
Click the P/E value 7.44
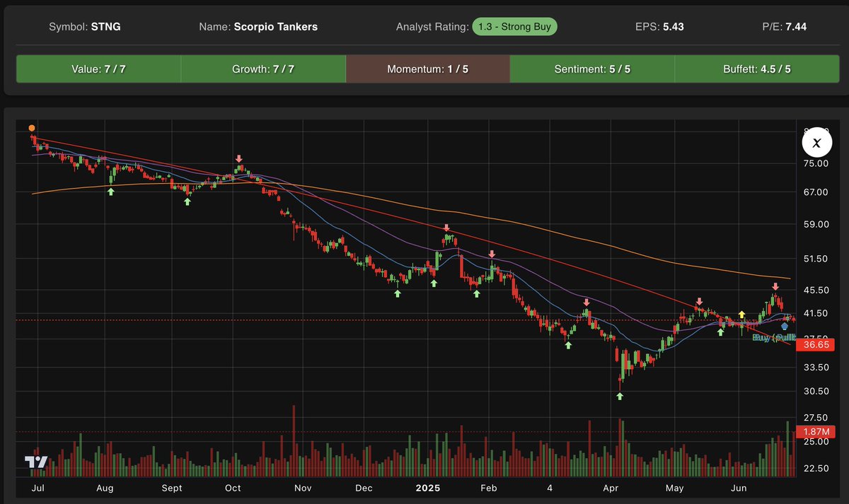(x=795, y=27)
